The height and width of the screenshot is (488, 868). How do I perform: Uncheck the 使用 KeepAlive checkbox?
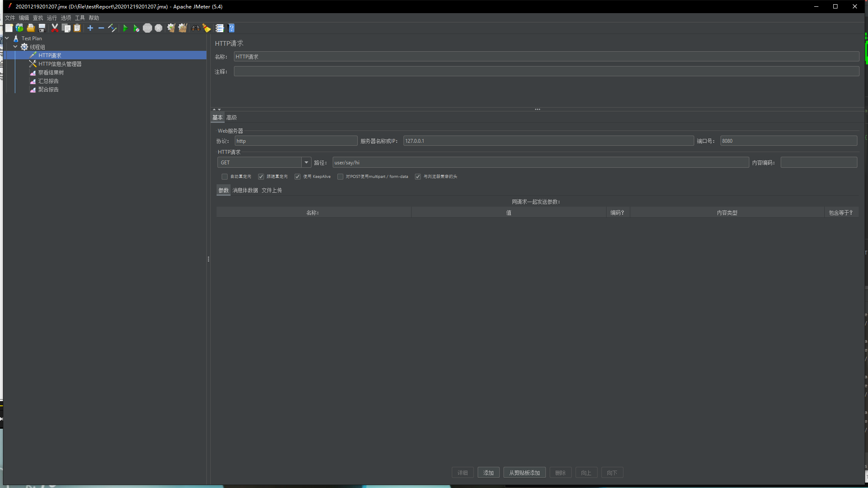[298, 177]
